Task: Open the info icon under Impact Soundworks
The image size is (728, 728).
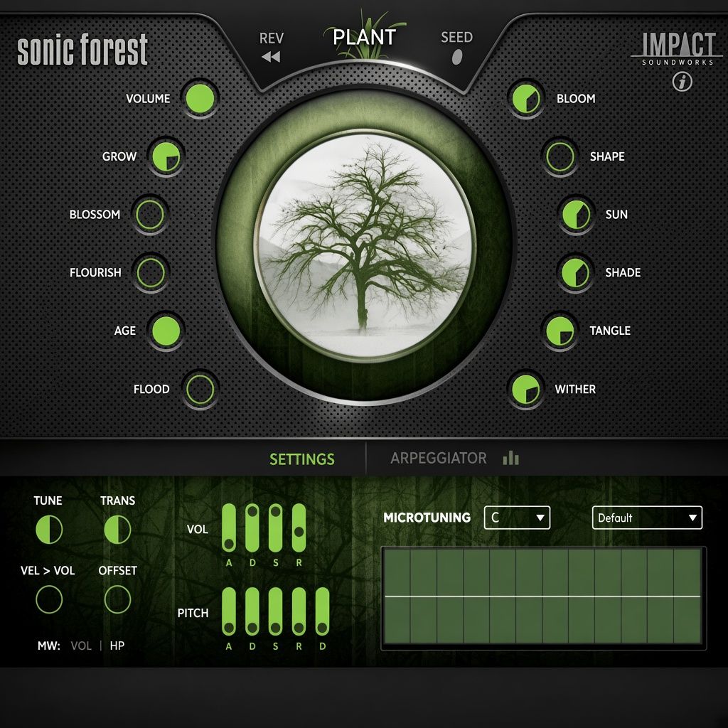Action: [682, 82]
